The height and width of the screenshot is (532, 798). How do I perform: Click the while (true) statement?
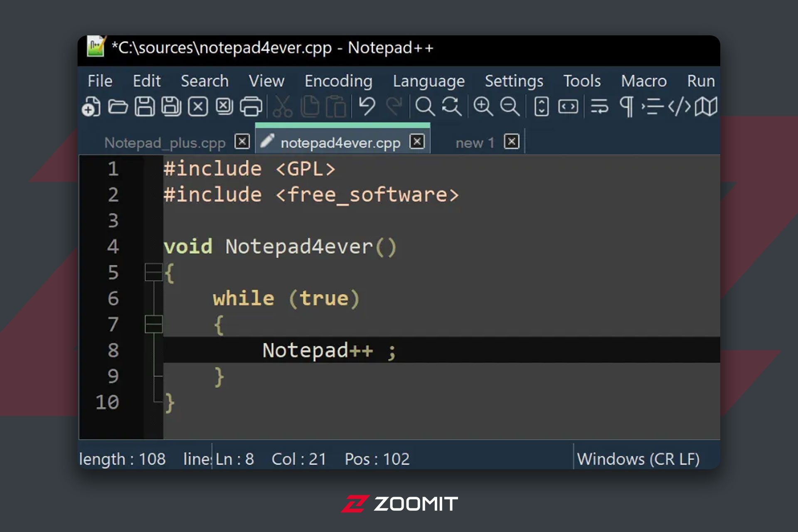coord(286,299)
